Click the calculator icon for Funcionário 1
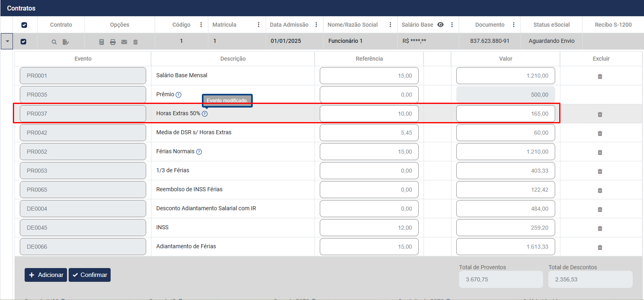644x300 pixels. click(101, 42)
